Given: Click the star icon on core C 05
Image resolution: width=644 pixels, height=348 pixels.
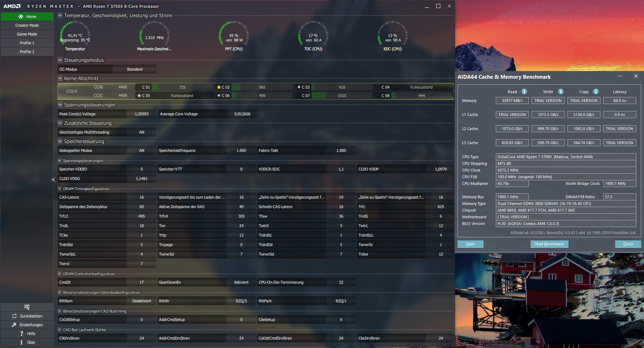Looking at the screenshot, I should [x=139, y=96].
